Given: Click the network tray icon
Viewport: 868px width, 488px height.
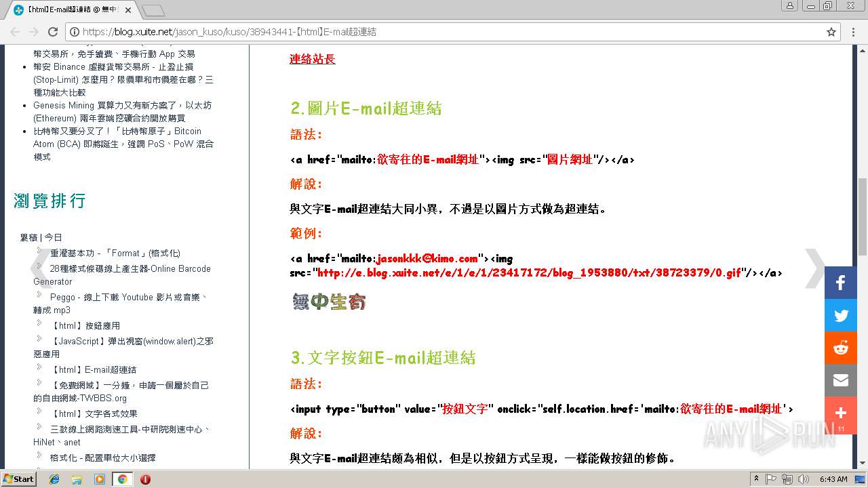Looking at the screenshot, I should pyautogui.click(x=787, y=479).
